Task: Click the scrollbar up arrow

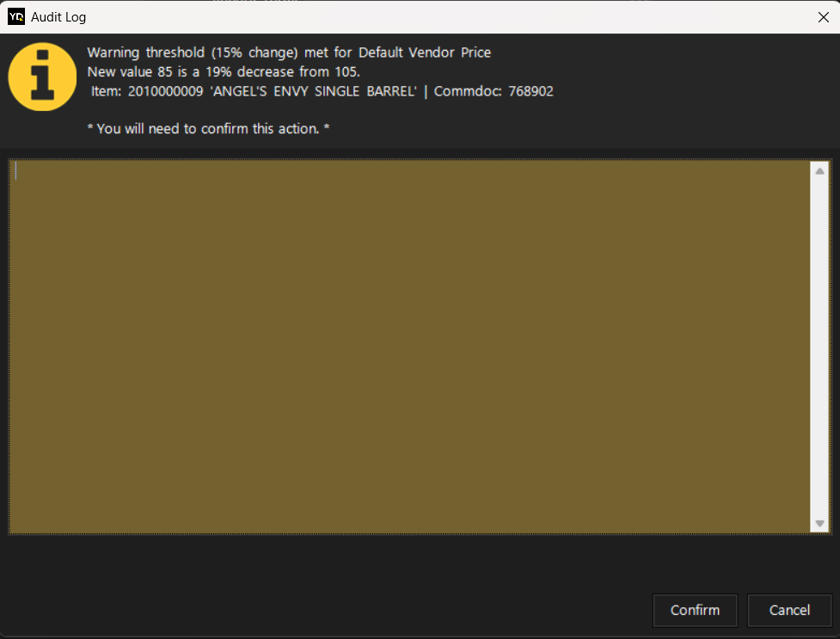Action: tap(819, 171)
